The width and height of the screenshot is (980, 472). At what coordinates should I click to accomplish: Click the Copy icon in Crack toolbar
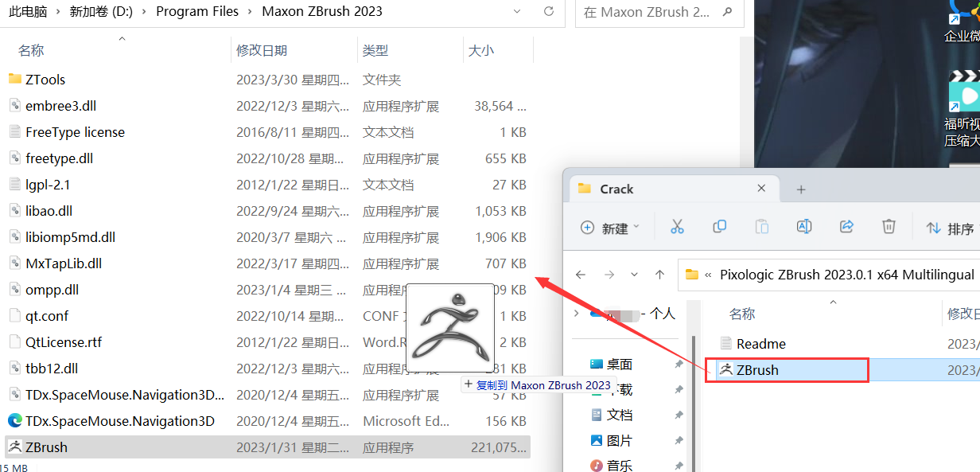[719, 227]
